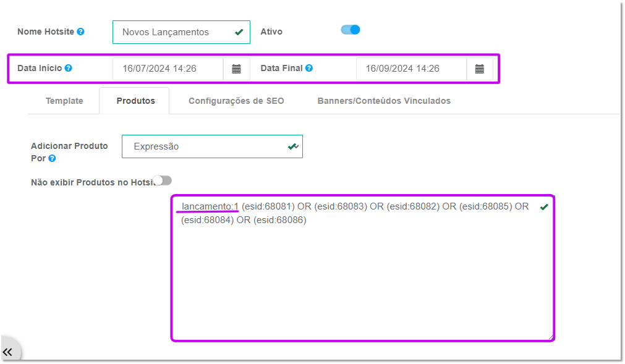Open the Data Início calendar picker

click(236, 69)
